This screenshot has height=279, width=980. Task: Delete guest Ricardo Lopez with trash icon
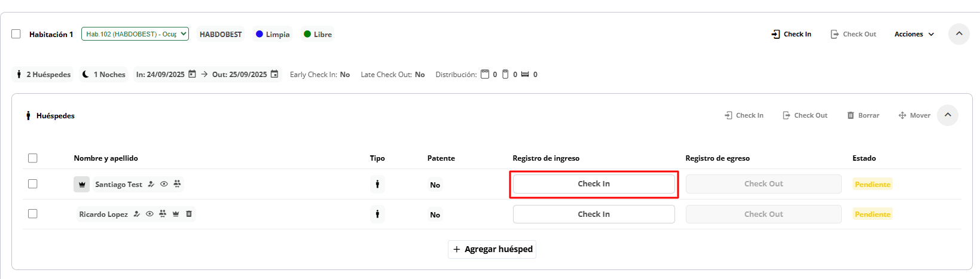tap(189, 214)
